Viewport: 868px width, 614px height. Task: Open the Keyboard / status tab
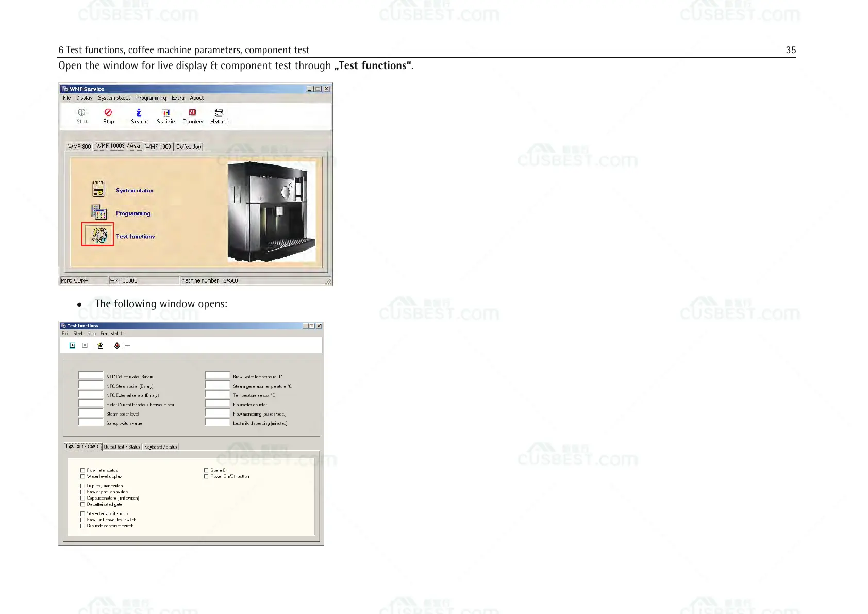(x=161, y=447)
